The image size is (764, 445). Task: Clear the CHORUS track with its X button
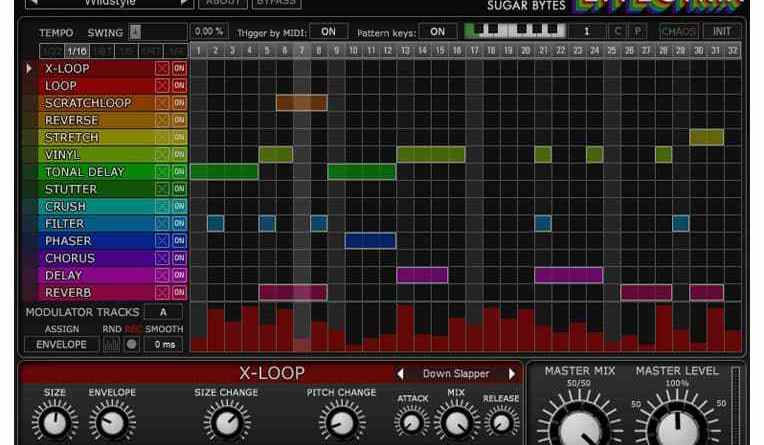[x=162, y=258]
